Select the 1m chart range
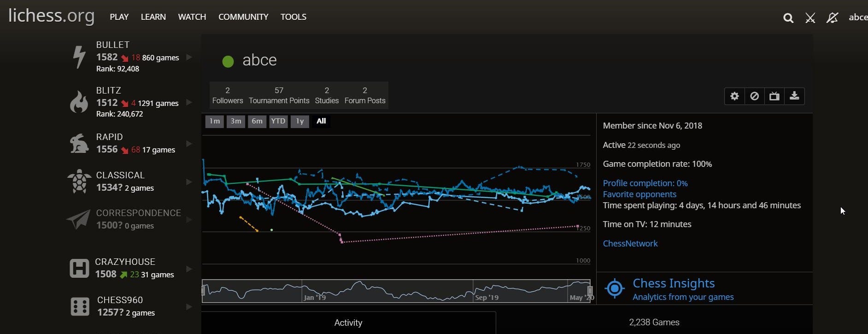 click(215, 121)
